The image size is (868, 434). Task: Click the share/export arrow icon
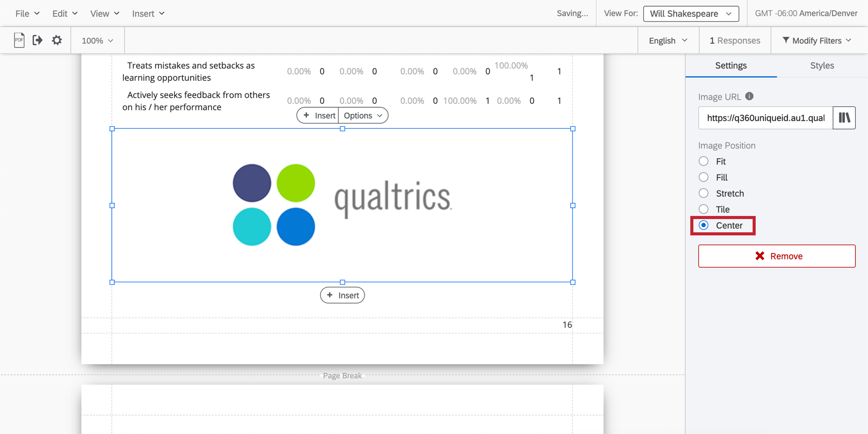pos(37,40)
